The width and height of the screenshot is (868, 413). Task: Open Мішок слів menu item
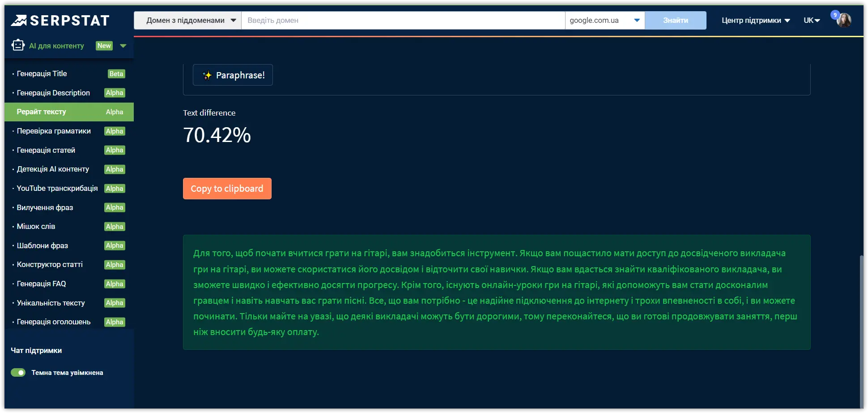click(69, 226)
